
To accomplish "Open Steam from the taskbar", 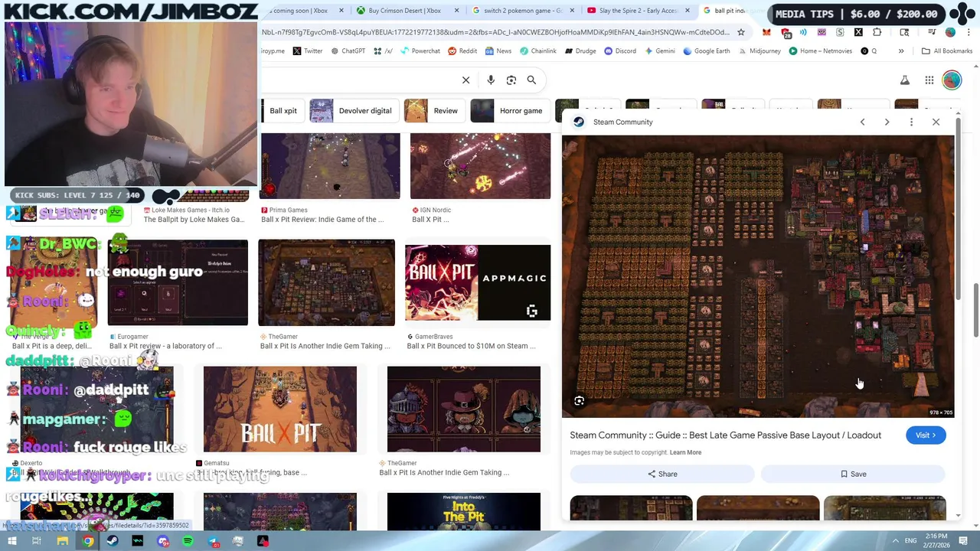I will pos(113,541).
